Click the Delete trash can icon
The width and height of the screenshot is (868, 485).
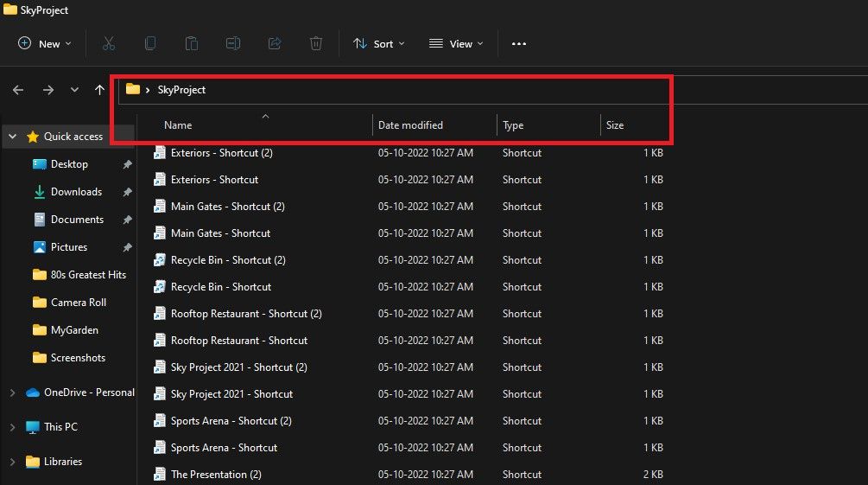(x=316, y=43)
